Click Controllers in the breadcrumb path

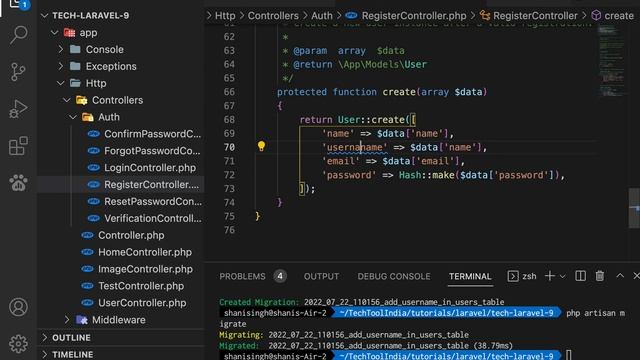point(273,16)
